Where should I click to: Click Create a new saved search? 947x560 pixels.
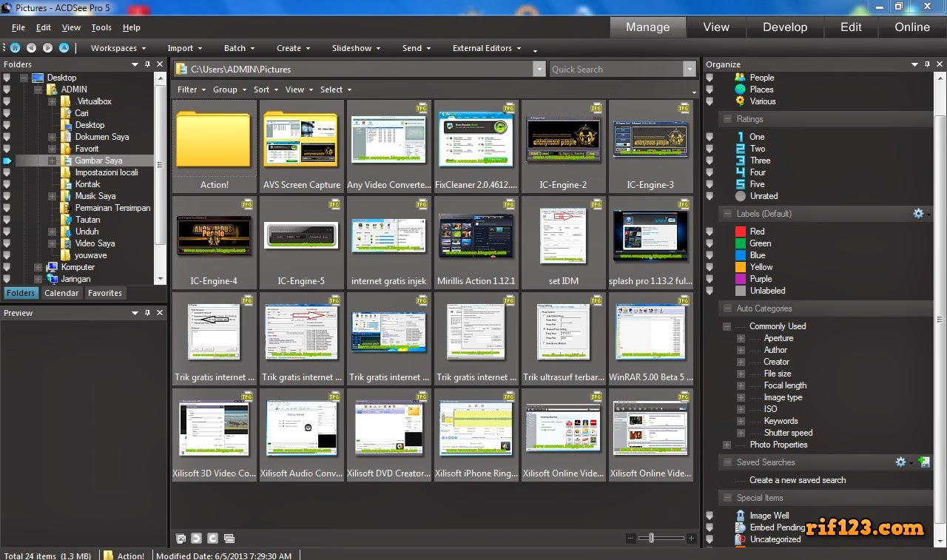[x=798, y=480]
